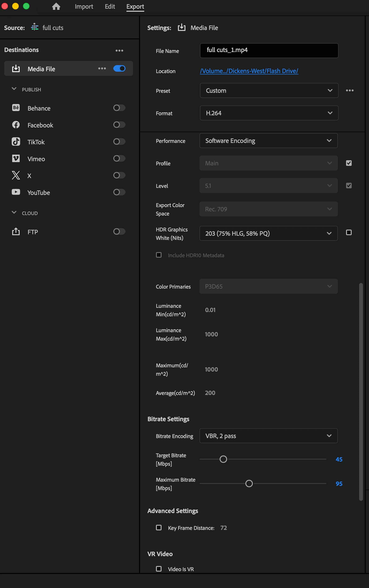Viewport: 369px width, 588px height.
Task: Click the Facebook icon
Action: pos(16,125)
